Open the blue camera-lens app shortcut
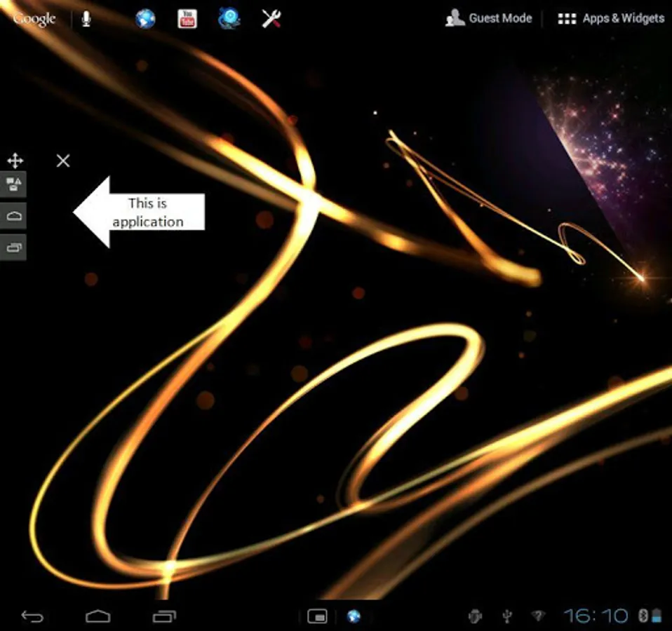672x631 pixels. 229,18
